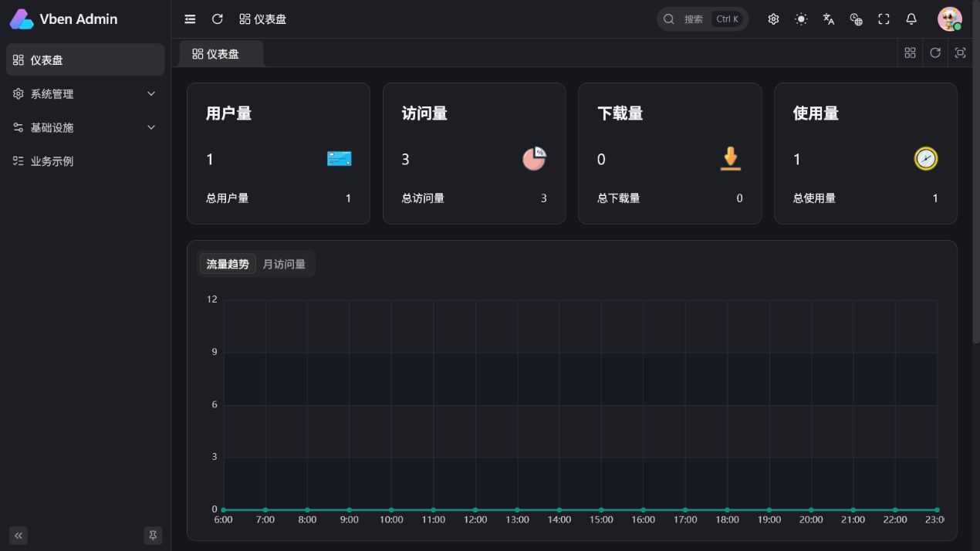980x551 pixels.
Task: Click the 仪表盘 icon in sidebar
Action: click(x=19, y=60)
